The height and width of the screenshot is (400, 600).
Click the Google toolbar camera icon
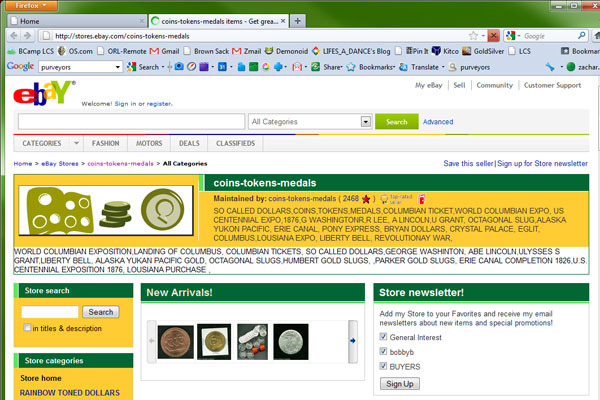coord(179,67)
